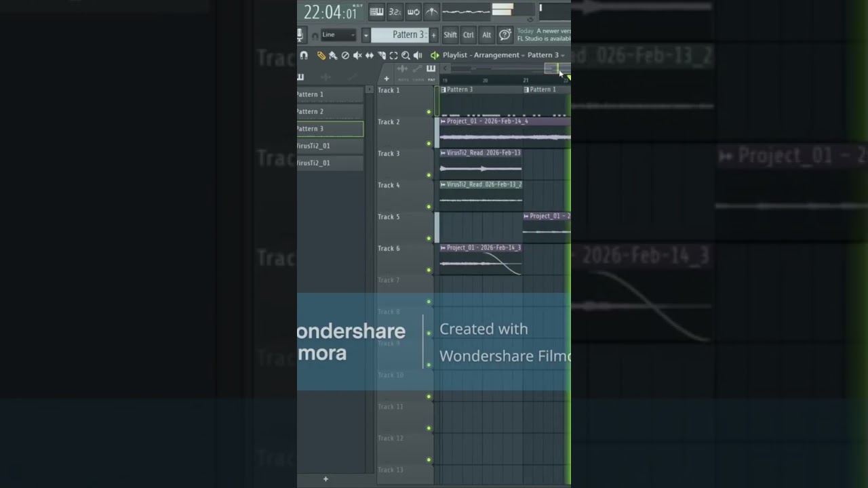Open pattern menu arrow left of Pattern 3

pyautogui.click(x=366, y=35)
